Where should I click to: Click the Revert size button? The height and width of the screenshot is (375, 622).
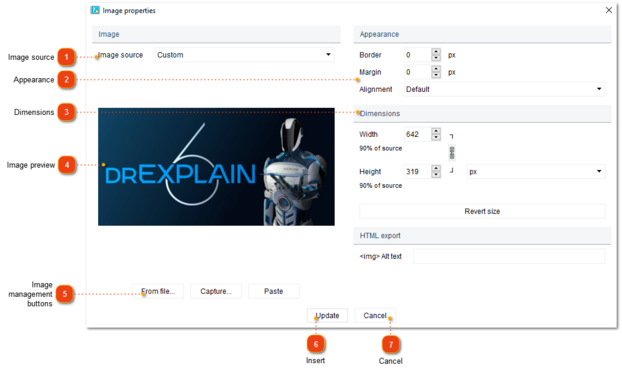pyautogui.click(x=482, y=211)
